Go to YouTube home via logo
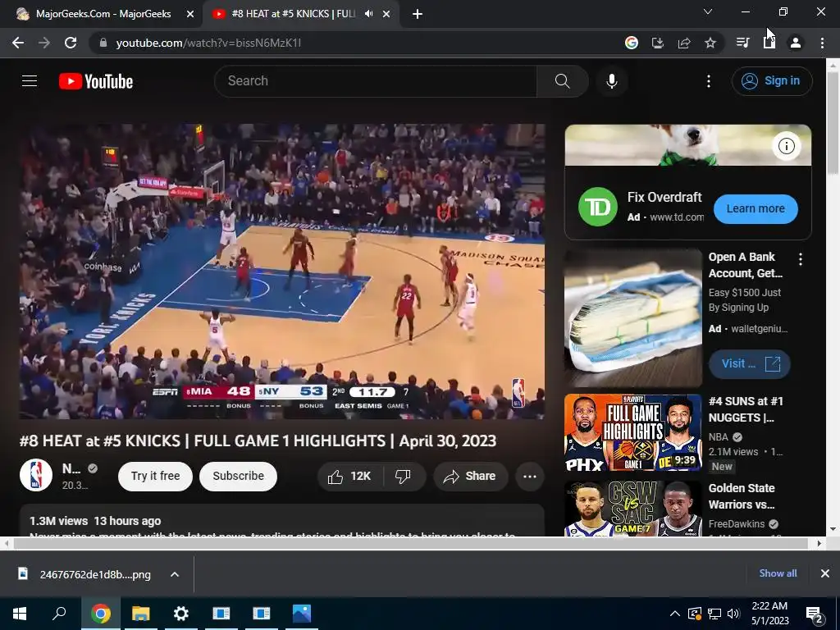Viewport: 840px width, 630px height. pyautogui.click(x=96, y=81)
